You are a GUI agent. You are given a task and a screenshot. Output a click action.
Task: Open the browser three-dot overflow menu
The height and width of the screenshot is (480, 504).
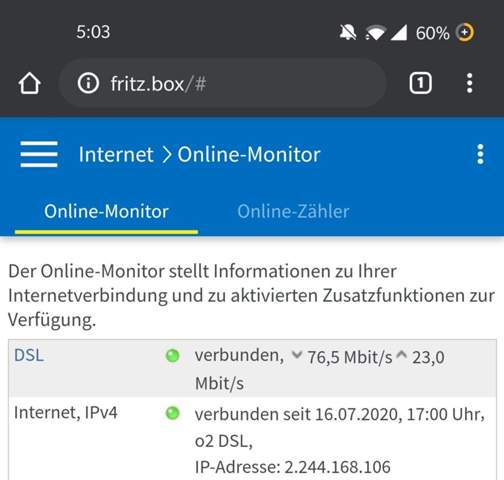coord(469,83)
